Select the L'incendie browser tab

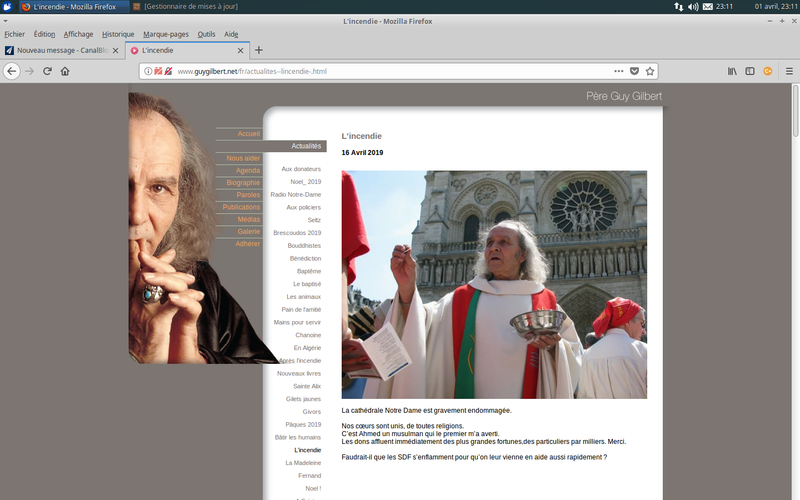187,50
